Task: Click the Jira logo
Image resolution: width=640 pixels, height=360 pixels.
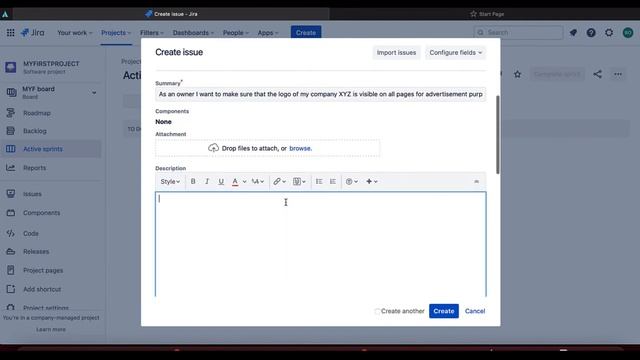Action: (x=33, y=33)
